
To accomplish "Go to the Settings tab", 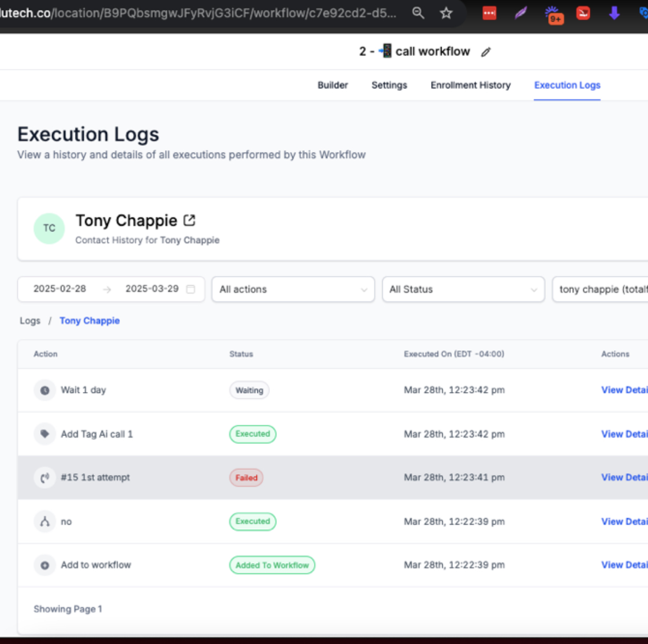I will tap(389, 85).
